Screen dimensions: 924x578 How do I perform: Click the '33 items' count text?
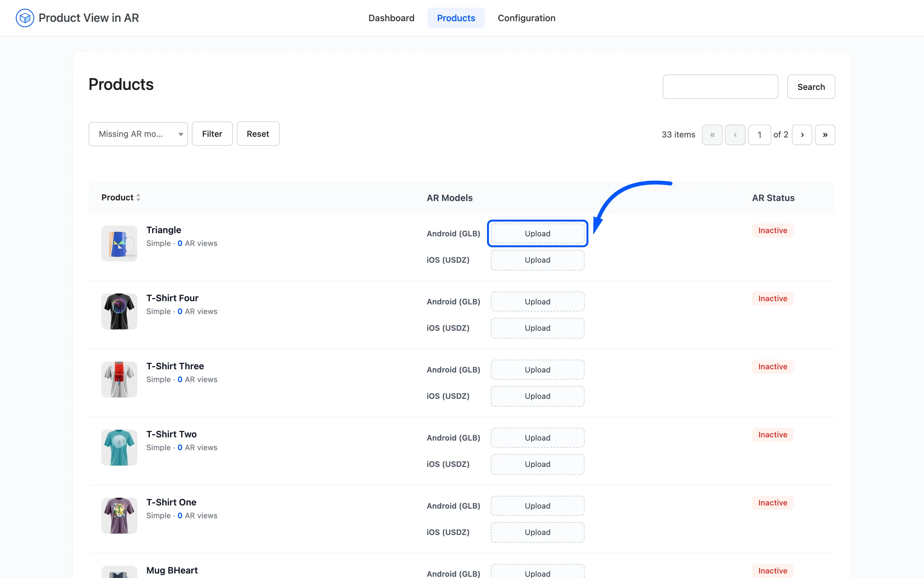coord(678,135)
